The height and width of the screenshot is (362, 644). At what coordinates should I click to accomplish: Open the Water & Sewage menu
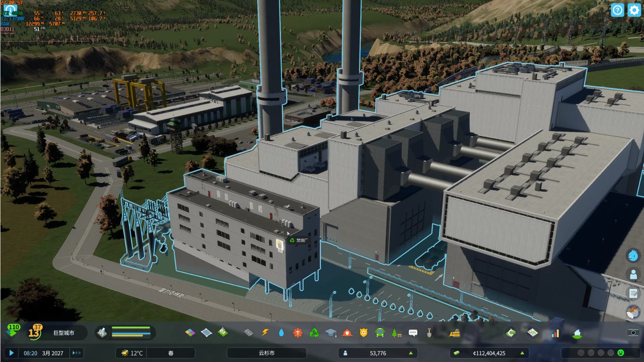[x=281, y=333]
